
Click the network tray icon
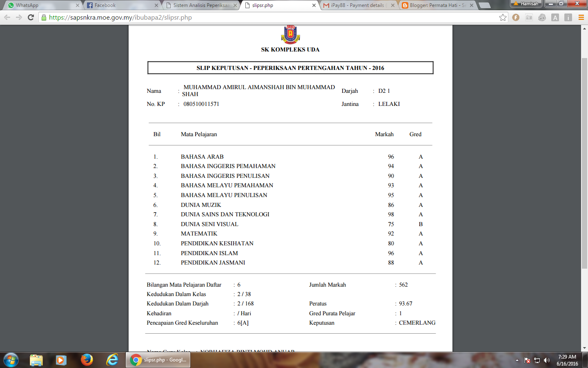click(537, 360)
